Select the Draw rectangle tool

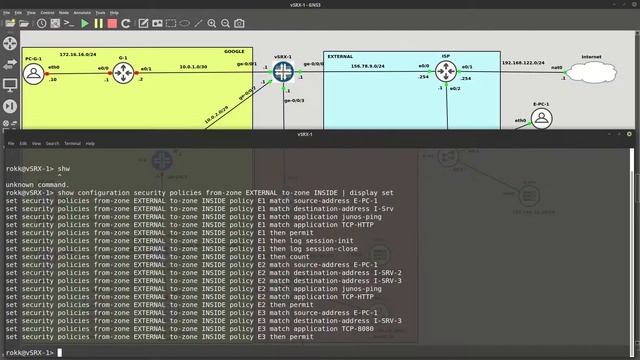pyautogui.click(x=171, y=23)
